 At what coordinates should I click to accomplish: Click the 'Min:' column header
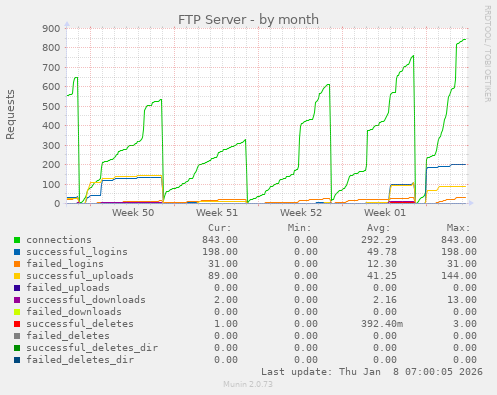[x=299, y=228]
